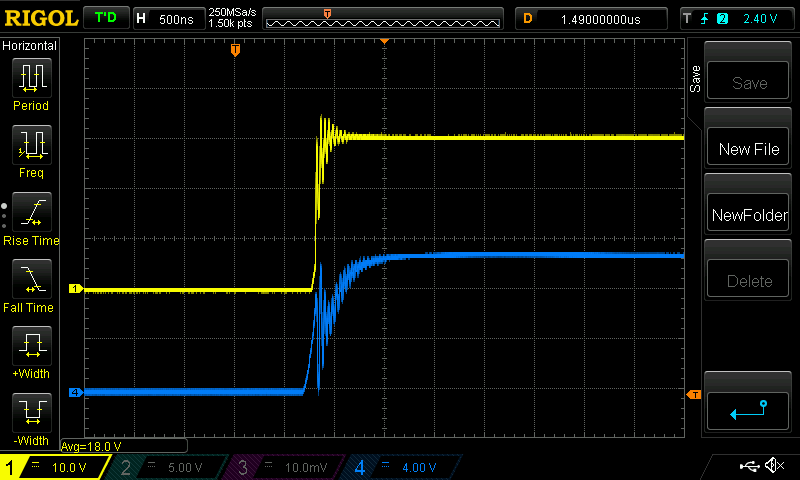
Task: Click the NewFolder button
Action: (x=749, y=215)
